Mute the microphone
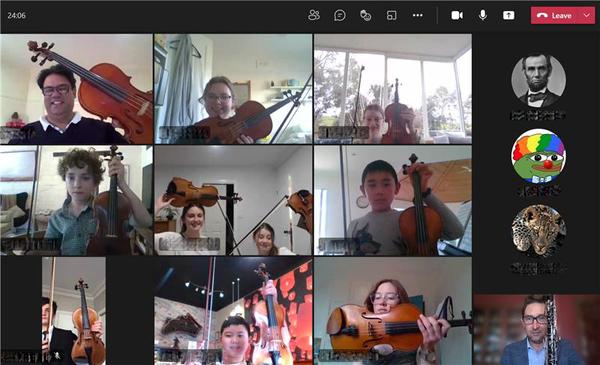Screen dimensions: 600x365 click(x=483, y=15)
